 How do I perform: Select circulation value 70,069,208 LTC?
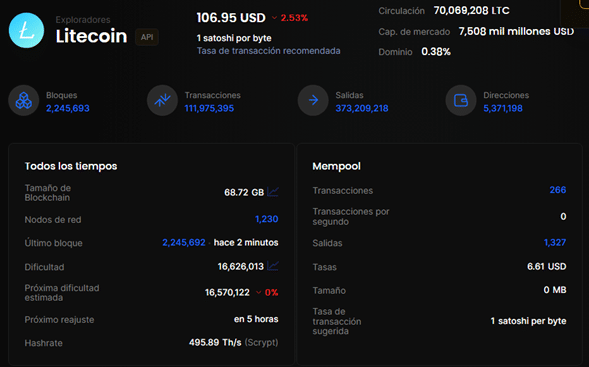tap(471, 11)
